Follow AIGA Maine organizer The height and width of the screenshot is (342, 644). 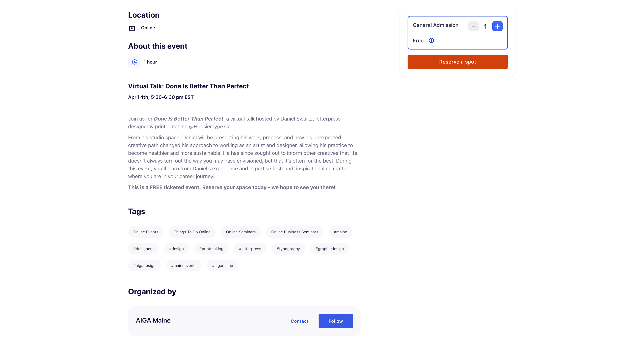(335, 321)
